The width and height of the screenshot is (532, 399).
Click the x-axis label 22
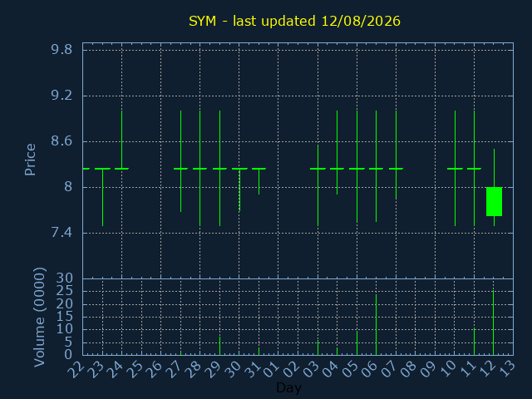click(x=76, y=369)
